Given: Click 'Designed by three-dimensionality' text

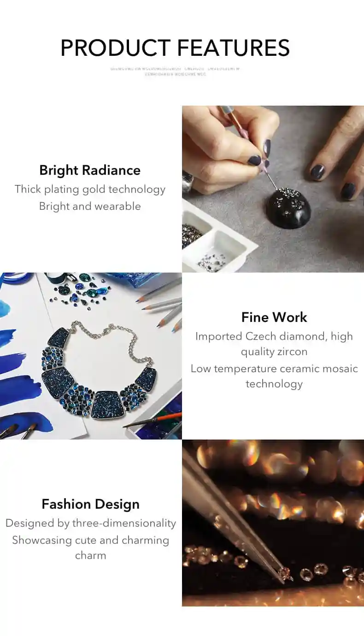Looking at the screenshot, I should pyautogui.click(x=90, y=523).
